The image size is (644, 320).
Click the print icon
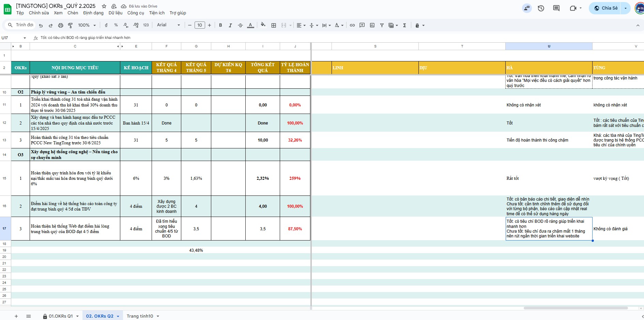(x=61, y=25)
